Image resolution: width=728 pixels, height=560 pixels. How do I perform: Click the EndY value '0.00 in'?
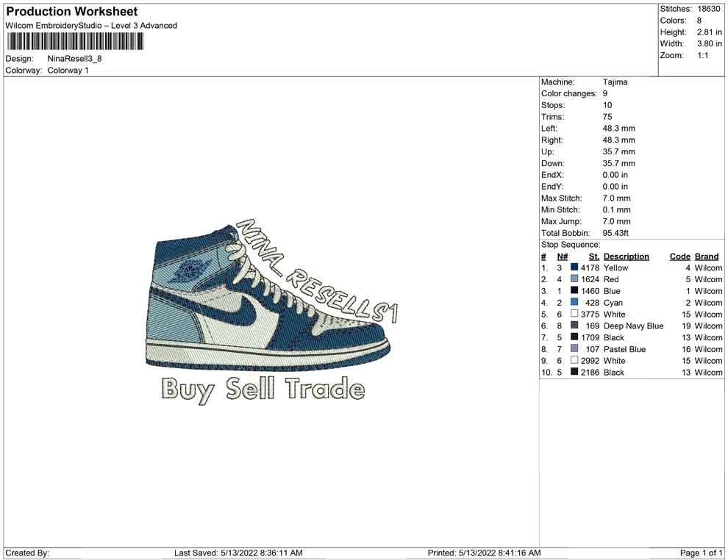pyautogui.click(x=615, y=187)
